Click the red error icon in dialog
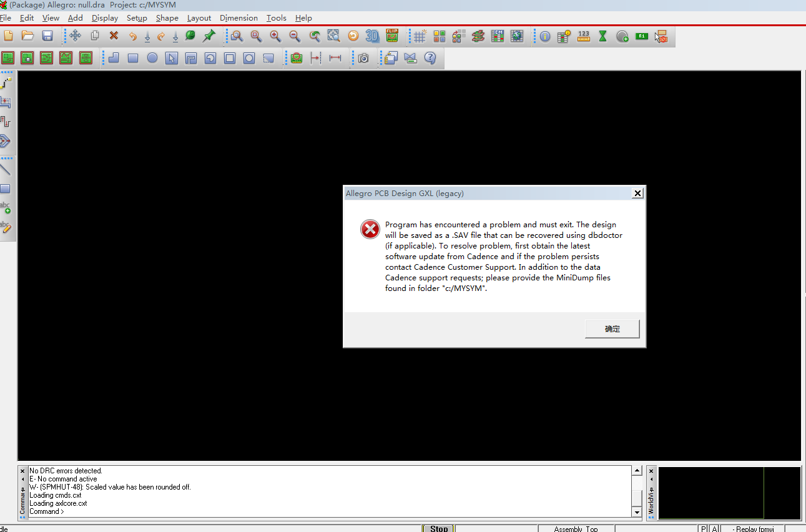The width and height of the screenshot is (806, 532). tap(370, 229)
